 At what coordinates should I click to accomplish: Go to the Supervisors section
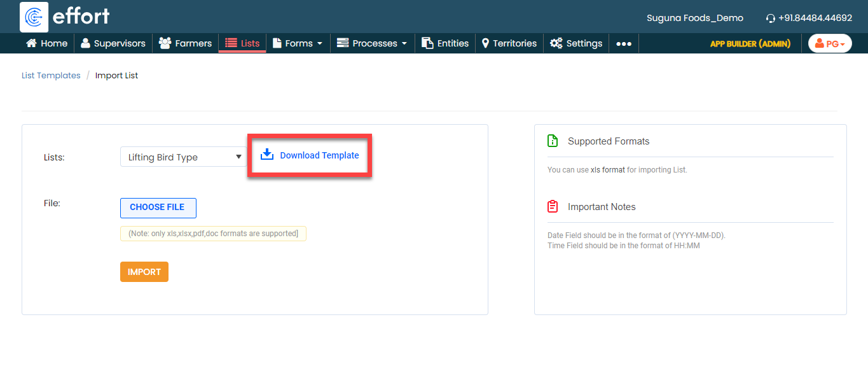click(x=113, y=43)
